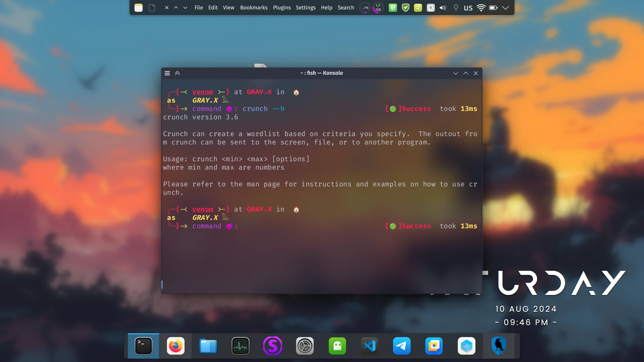Launch the raven shield app in dock
This screenshot has width=644, height=362.
(499, 346)
